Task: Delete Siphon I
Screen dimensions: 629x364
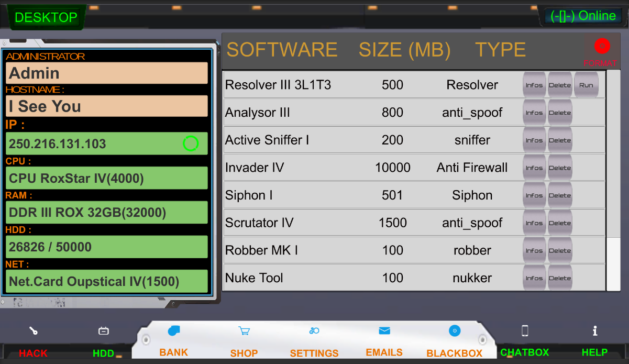Action: click(x=560, y=195)
